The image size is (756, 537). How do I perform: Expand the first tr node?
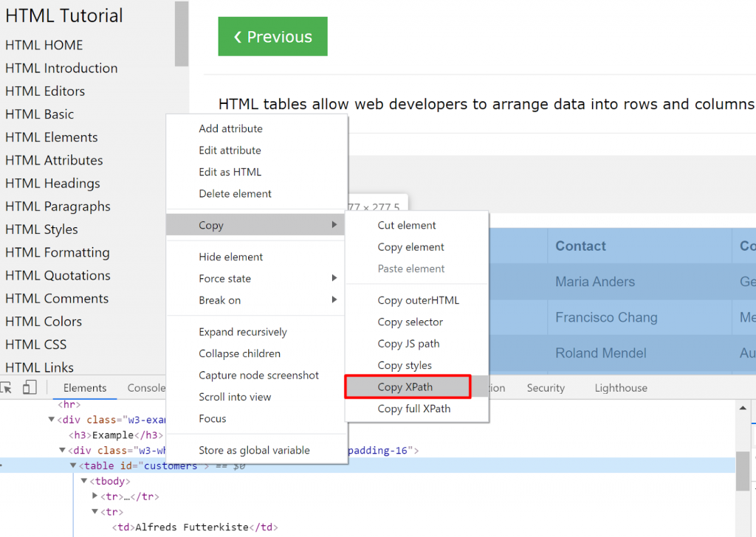coord(94,496)
